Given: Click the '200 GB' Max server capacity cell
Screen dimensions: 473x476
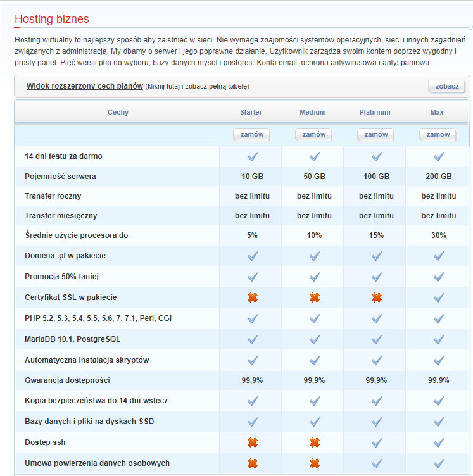Looking at the screenshot, I should [x=439, y=177].
